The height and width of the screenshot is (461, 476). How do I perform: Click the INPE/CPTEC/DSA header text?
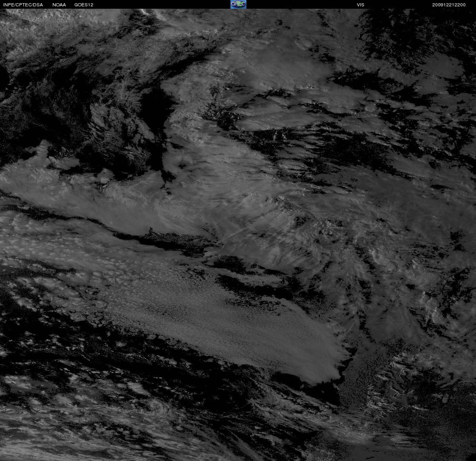pos(23,5)
